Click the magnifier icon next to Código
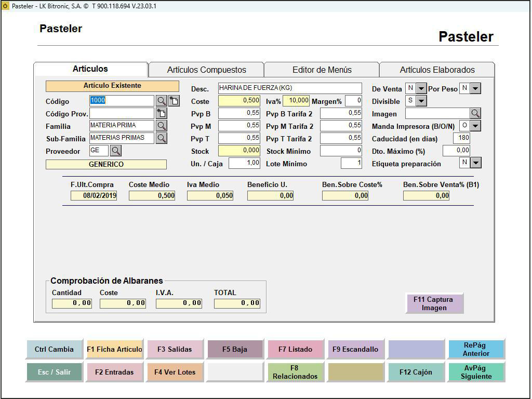Viewport: 532px width, 399px height. coord(162,101)
